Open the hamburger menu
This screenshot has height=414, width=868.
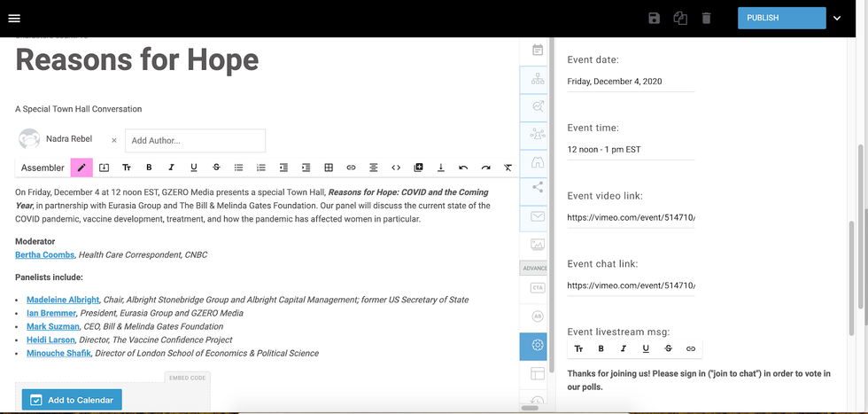[14, 19]
